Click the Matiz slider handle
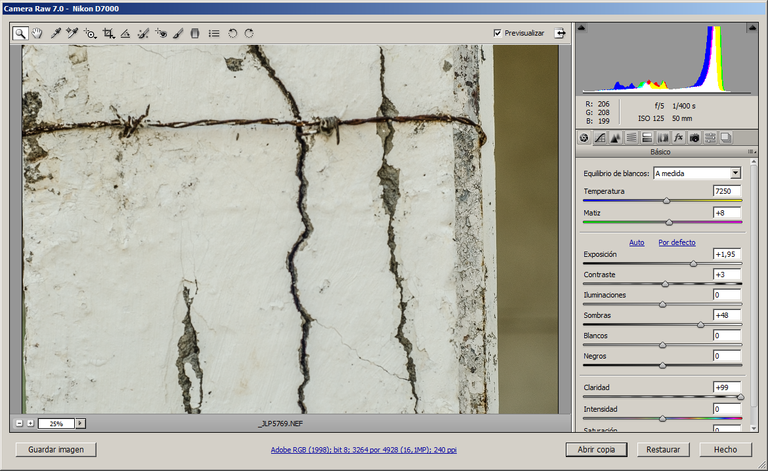Screen dimensions: 768x471 point(669,222)
